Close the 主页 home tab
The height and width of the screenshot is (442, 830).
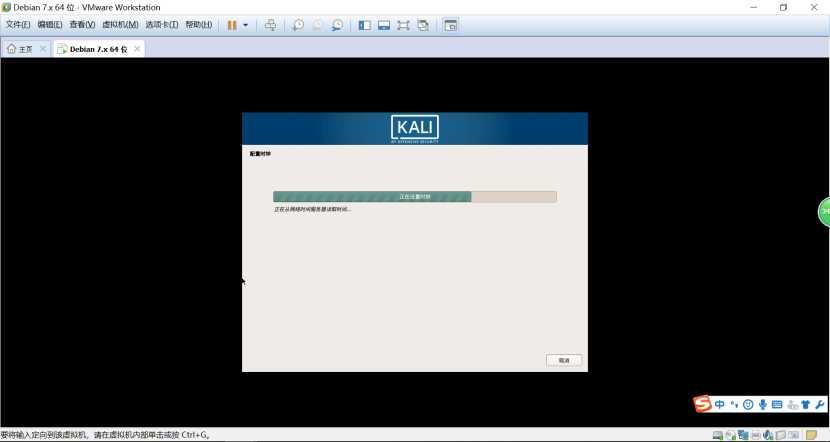pos(43,49)
